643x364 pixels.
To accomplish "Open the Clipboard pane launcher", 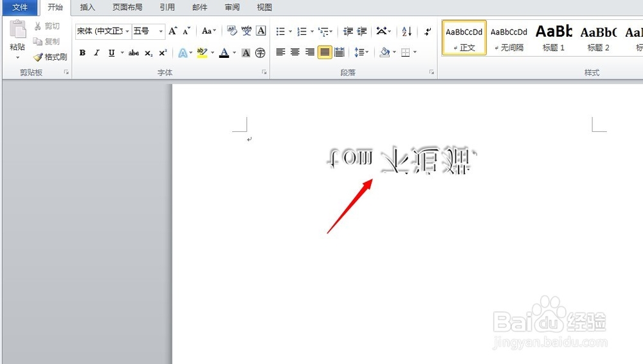I will pyautogui.click(x=66, y=72).
